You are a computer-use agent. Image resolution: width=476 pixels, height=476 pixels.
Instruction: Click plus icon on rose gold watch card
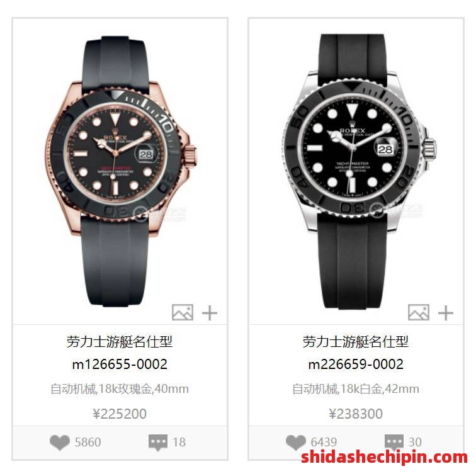(x=210, y=313)
